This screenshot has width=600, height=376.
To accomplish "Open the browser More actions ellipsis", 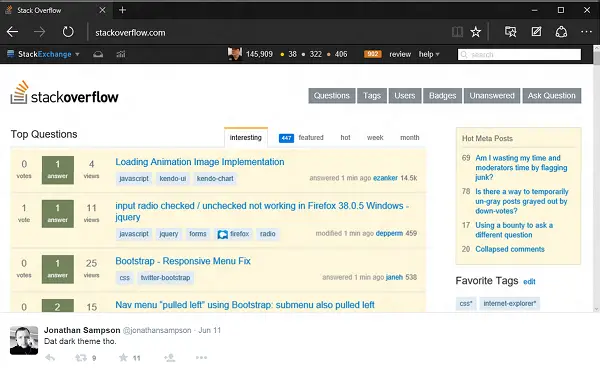I will point(586,32).
